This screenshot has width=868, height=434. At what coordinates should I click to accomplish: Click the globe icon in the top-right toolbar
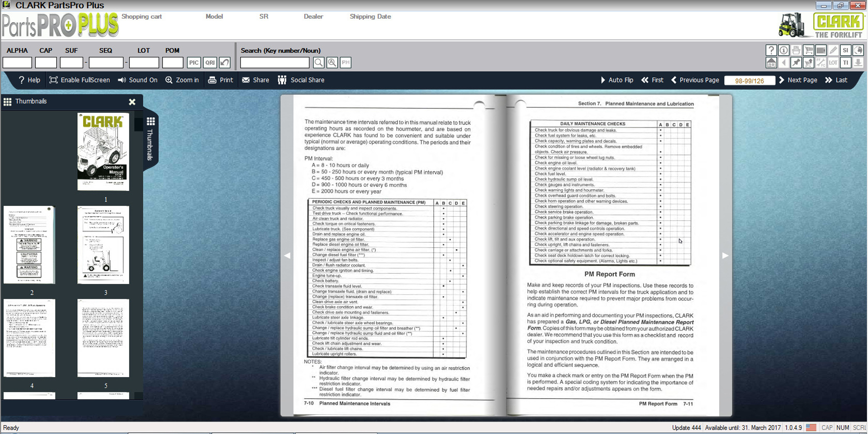(858, 51)
